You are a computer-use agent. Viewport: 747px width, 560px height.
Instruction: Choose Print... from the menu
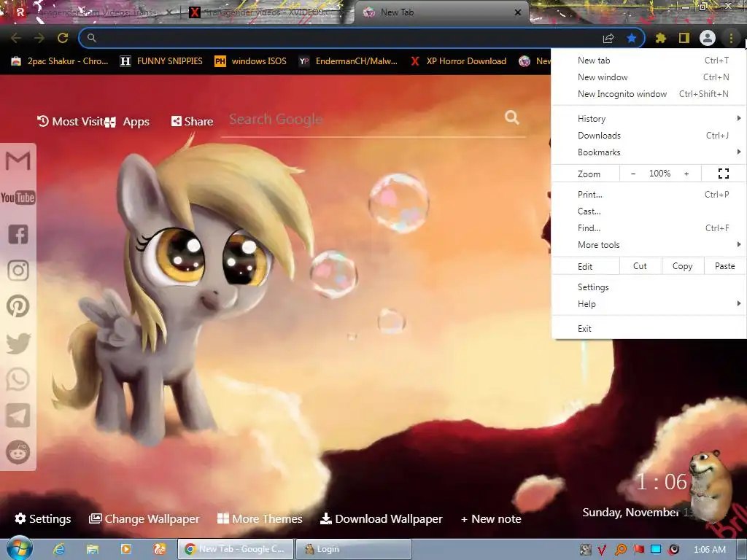(x=649, y=194)
